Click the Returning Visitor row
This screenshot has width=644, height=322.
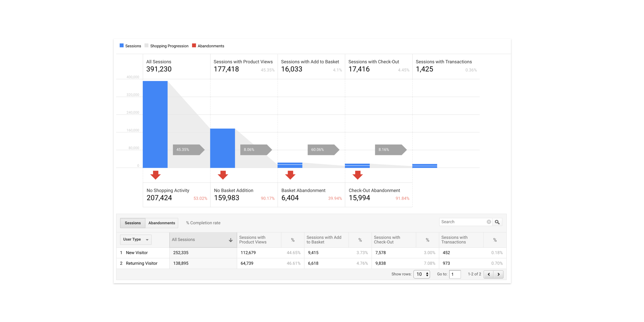coord(141,263)
